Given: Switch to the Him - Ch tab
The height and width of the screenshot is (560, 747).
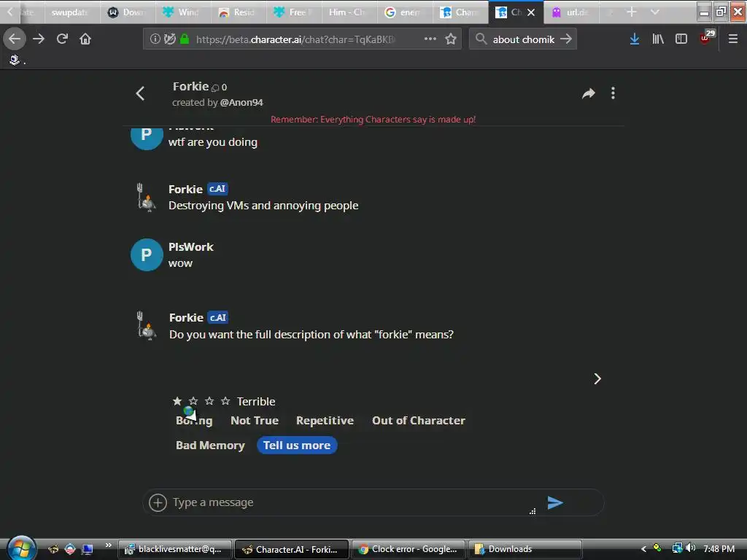Looking at the screenshot, I should [x=349, y=12].
